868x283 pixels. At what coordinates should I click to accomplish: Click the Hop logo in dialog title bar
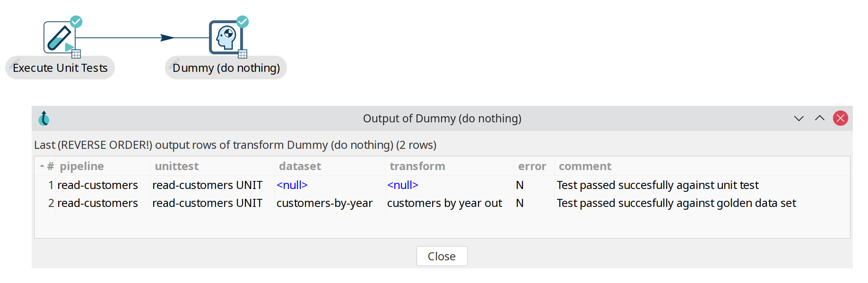pyautogui.click(x=44, y=118)
